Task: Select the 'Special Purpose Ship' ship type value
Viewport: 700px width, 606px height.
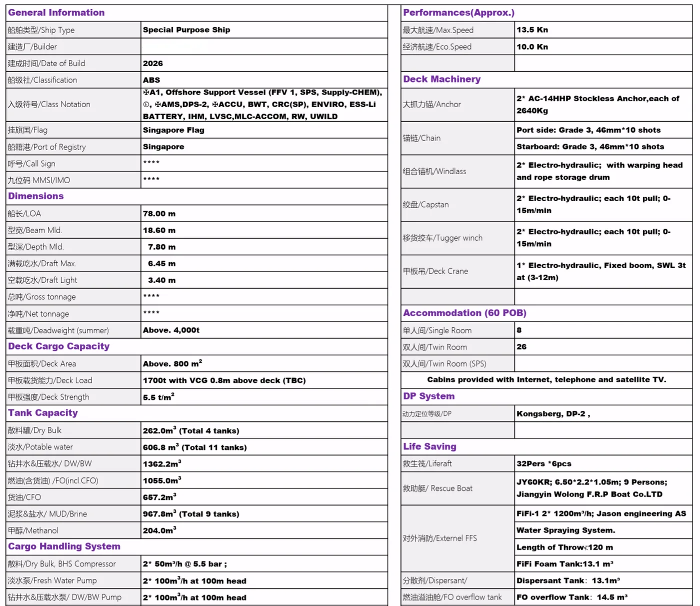Action: pos(186,30)
